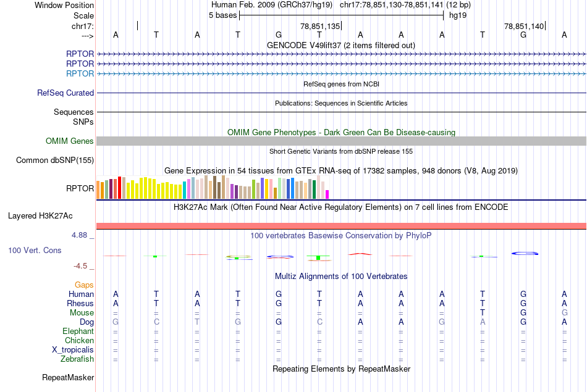587x392 pixels.
Task: Click the chr17: ruler label
Action: (x=83, y=26)
